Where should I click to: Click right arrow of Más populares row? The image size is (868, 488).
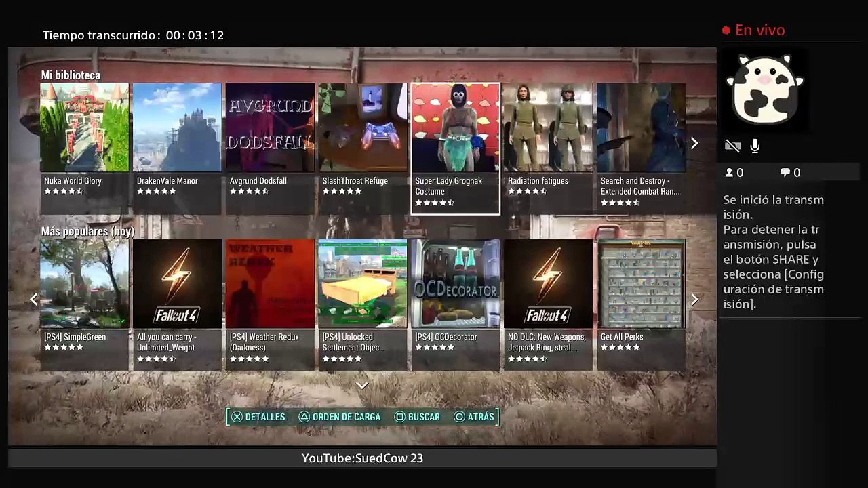click(x=694, y=299)
